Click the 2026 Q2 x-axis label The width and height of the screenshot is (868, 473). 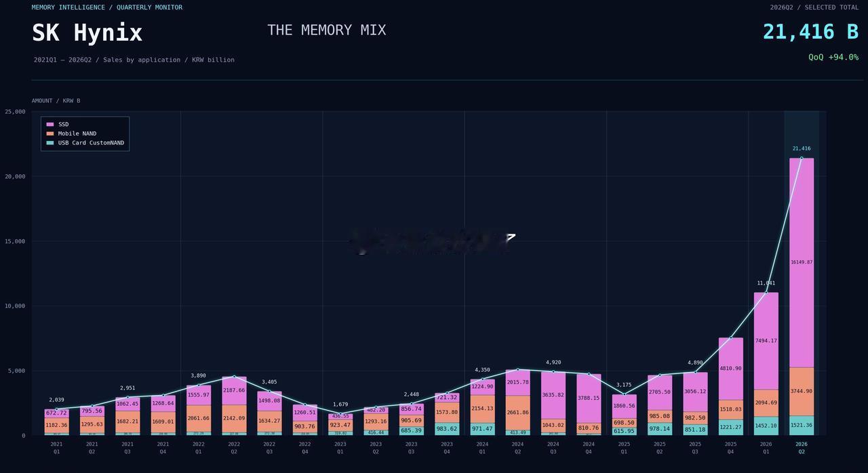tap(802, 448)
